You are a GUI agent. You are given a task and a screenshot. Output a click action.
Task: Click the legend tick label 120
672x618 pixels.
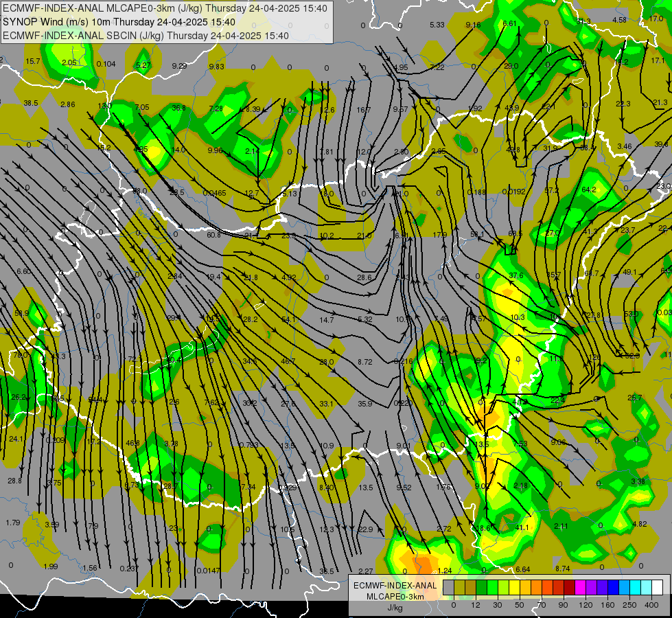tap(586, 605)
